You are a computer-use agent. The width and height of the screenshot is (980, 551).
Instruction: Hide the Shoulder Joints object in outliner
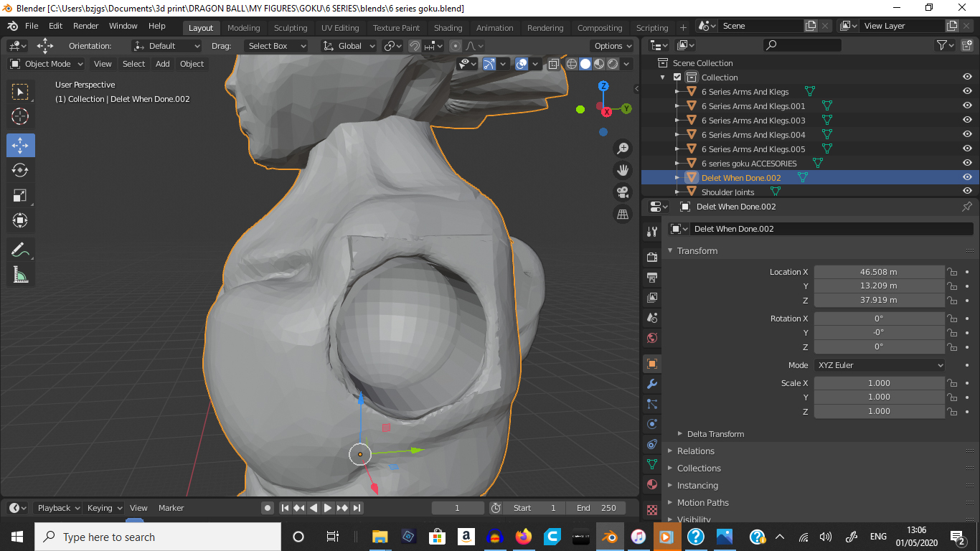point(967,192)
